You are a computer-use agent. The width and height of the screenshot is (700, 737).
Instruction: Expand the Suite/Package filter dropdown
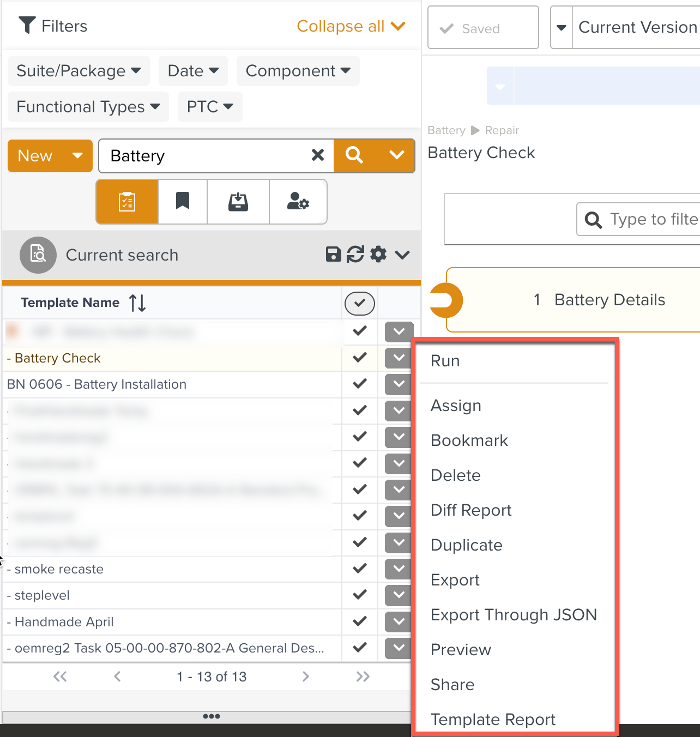(x=79, y=71)
